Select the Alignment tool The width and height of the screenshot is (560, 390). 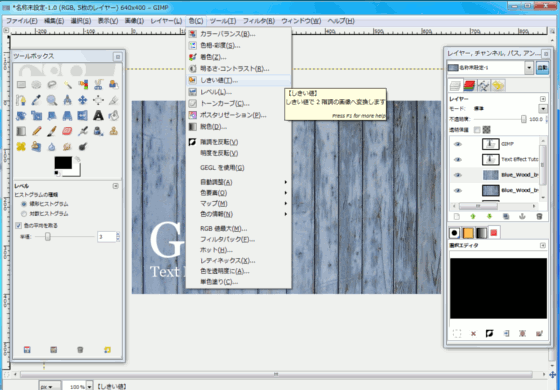(98, 100)
